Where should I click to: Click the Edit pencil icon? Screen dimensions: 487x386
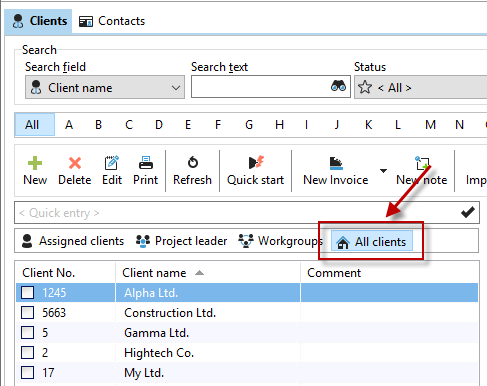point(112,163)
